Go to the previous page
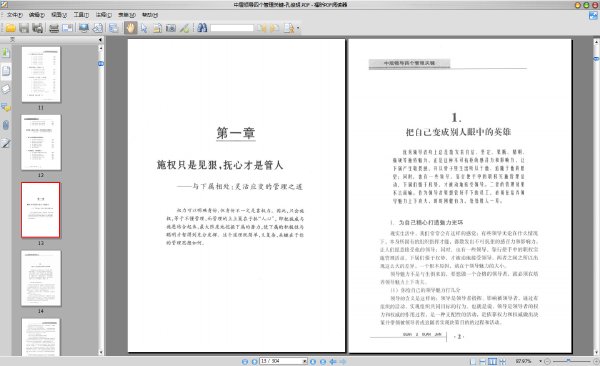This screenshot has height=366, width=600. coord(254,361)
